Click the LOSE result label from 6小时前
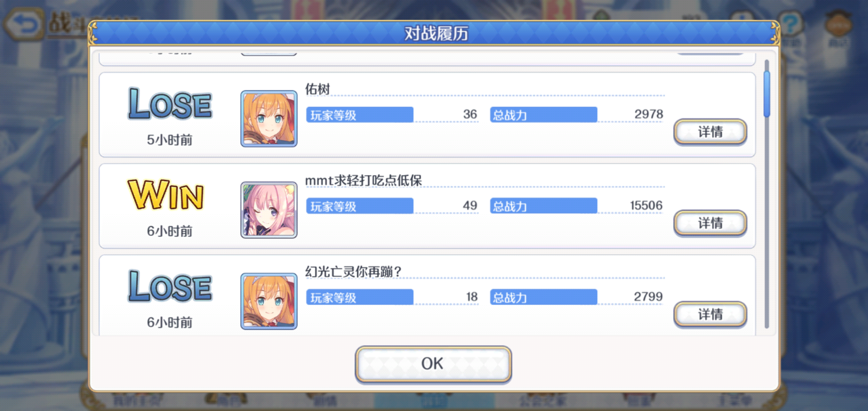The width and height of the screenshot is (868, 411). pos(170,286)
